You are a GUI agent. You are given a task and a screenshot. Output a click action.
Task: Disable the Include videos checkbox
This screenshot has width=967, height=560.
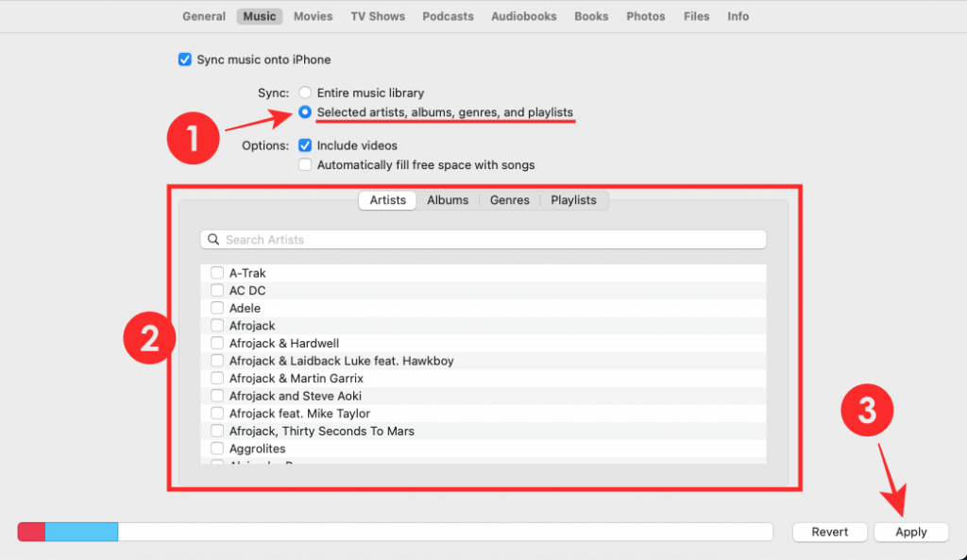305,145
